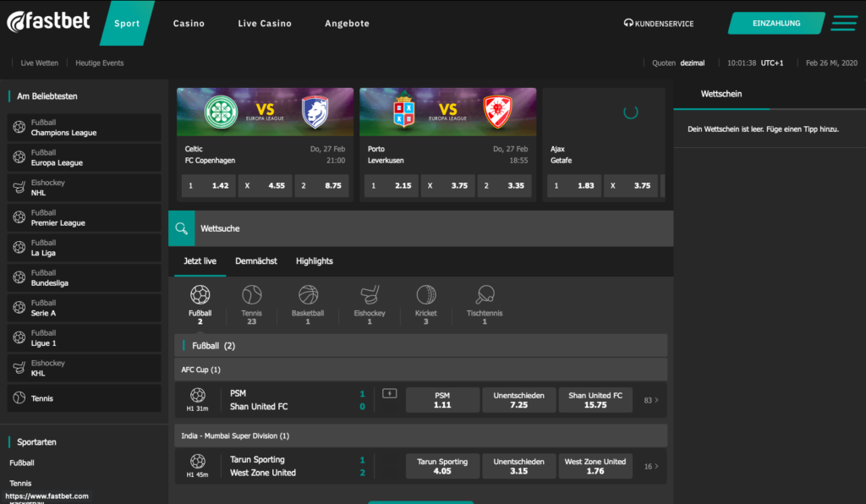Click the Kundenservice headset icon
866x504 pixels.
click(628, 23)
